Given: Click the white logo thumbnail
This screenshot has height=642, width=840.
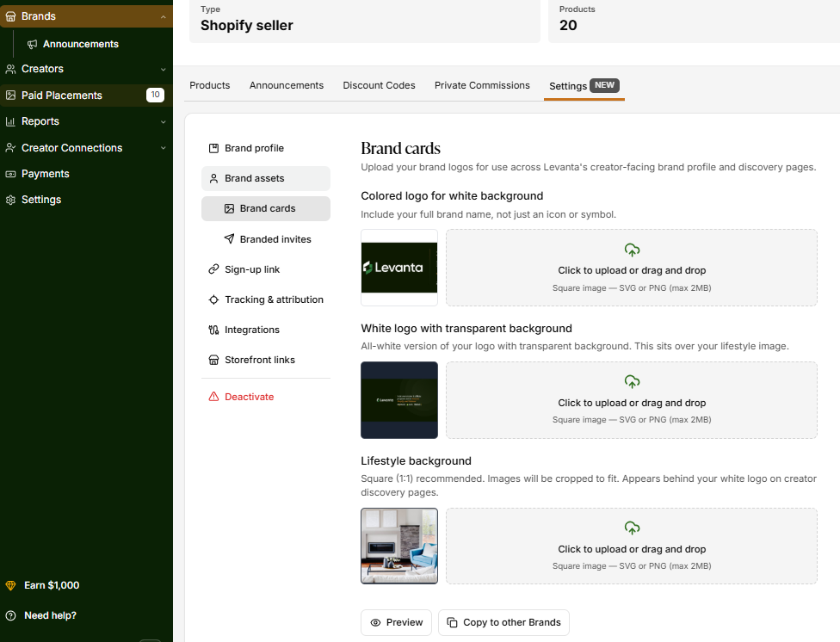Looking at the screenshot, I should tap(399, 400).
